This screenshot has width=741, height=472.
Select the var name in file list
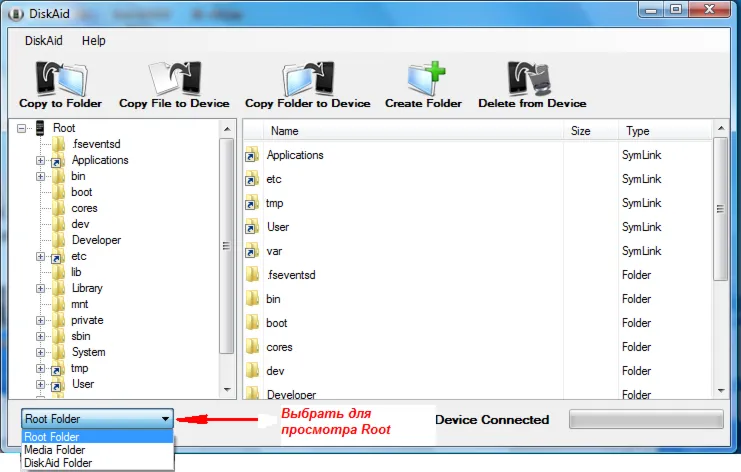pyautogui.click(x=274, y=251)
